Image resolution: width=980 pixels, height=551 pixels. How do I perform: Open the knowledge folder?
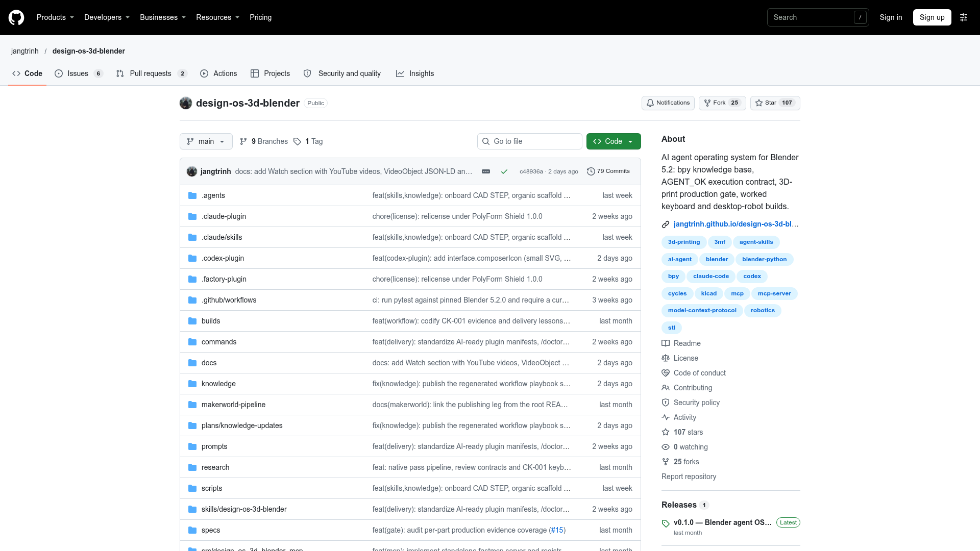tap(218, 384)
